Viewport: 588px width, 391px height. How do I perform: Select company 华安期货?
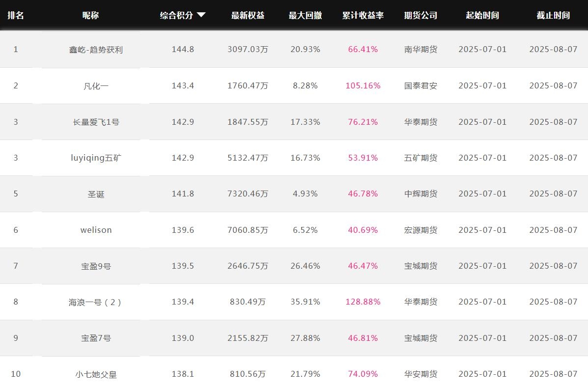click(421, 374)
